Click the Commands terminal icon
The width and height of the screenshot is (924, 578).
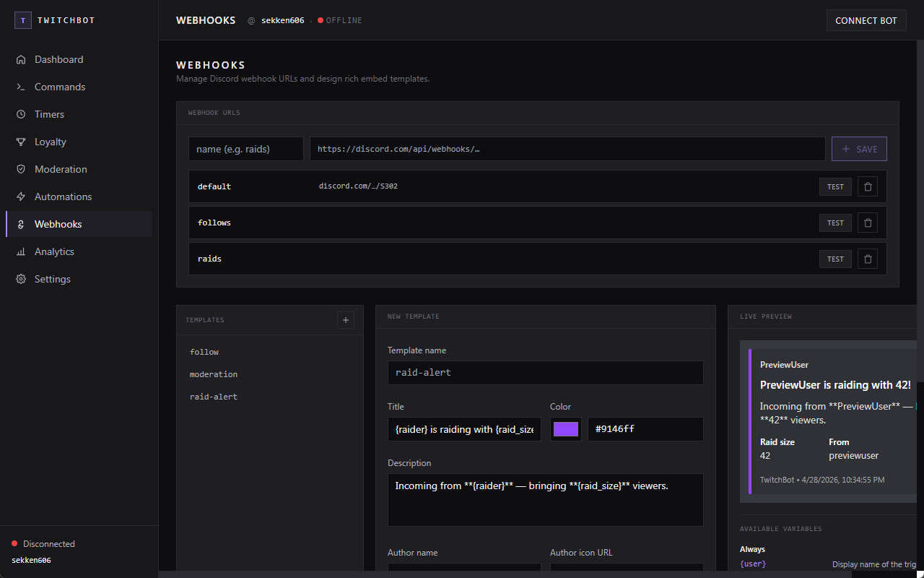tap(21, 87)
